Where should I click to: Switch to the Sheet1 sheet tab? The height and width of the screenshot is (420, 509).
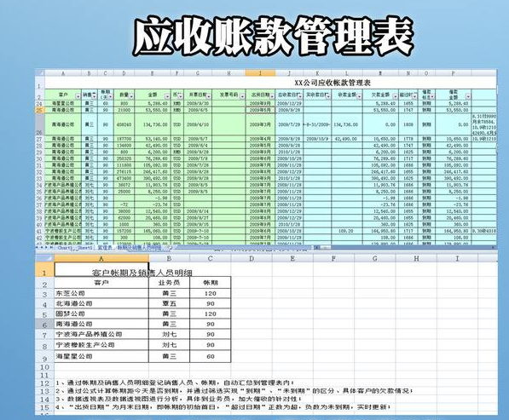pyautogui.click(x=85, y=248)
